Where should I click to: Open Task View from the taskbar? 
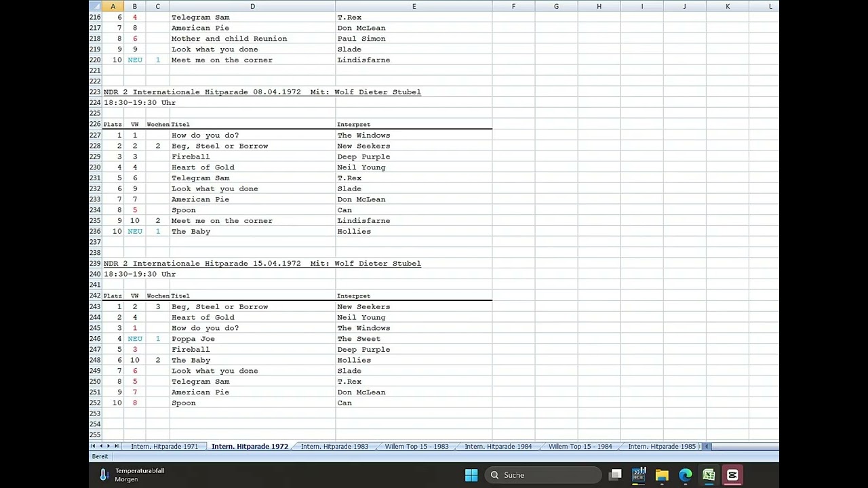tap(615, 475)
